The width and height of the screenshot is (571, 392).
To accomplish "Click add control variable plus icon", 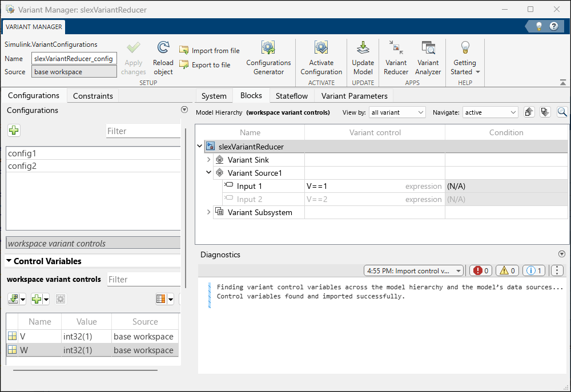I will 37,299.
